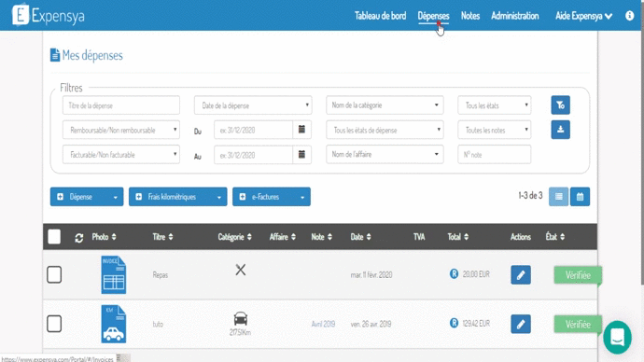This screenshot has height=362, width=644.
Task: Open Nom de la catégorie dropdown
Action: tap(385, 105)
